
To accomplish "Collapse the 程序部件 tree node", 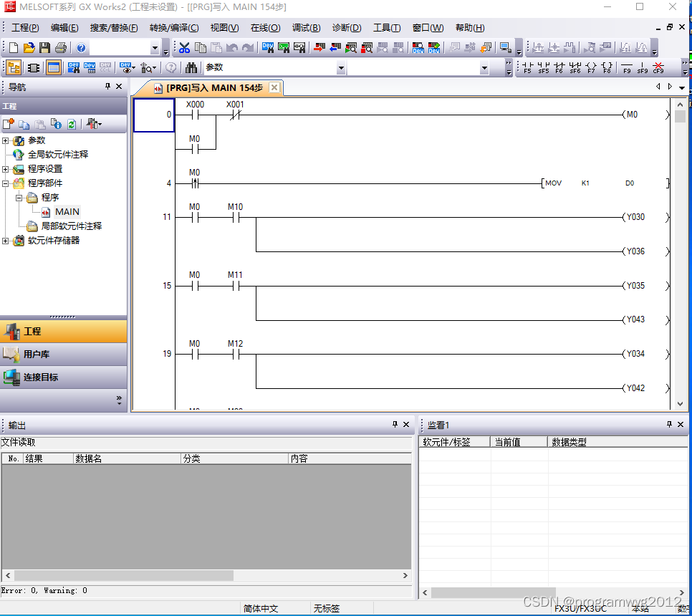I will point(5,183).
